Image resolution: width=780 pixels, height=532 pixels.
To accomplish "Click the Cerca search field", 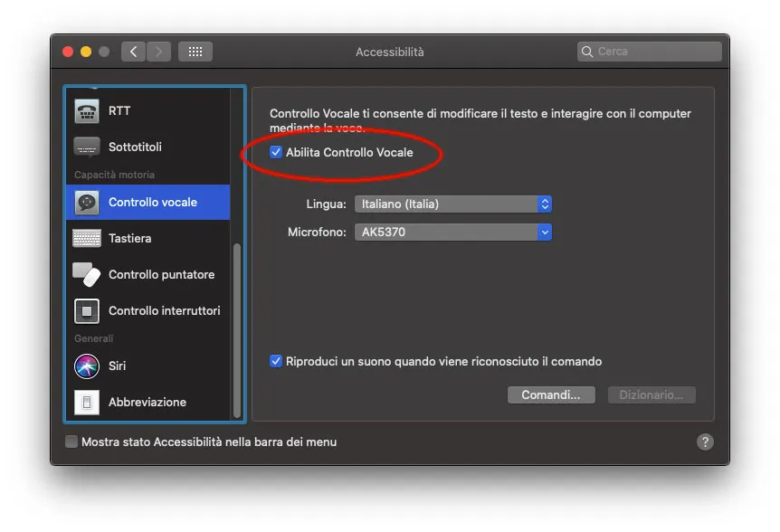I will [x=648, y=52].
